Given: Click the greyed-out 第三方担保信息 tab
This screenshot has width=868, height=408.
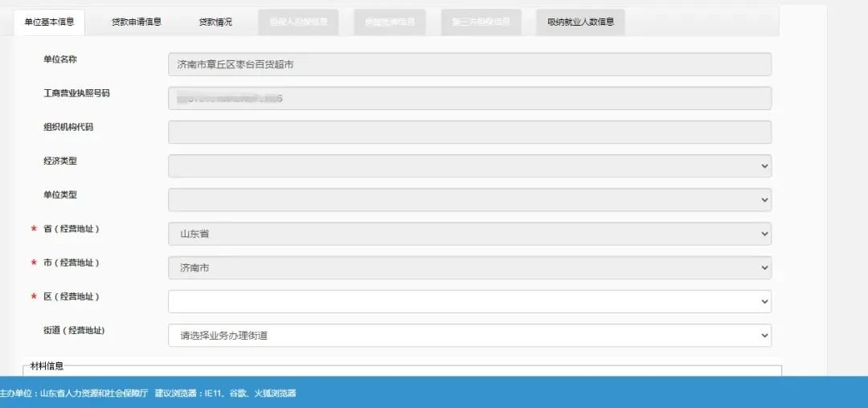Looking at the screenshot, I should 481,22.
